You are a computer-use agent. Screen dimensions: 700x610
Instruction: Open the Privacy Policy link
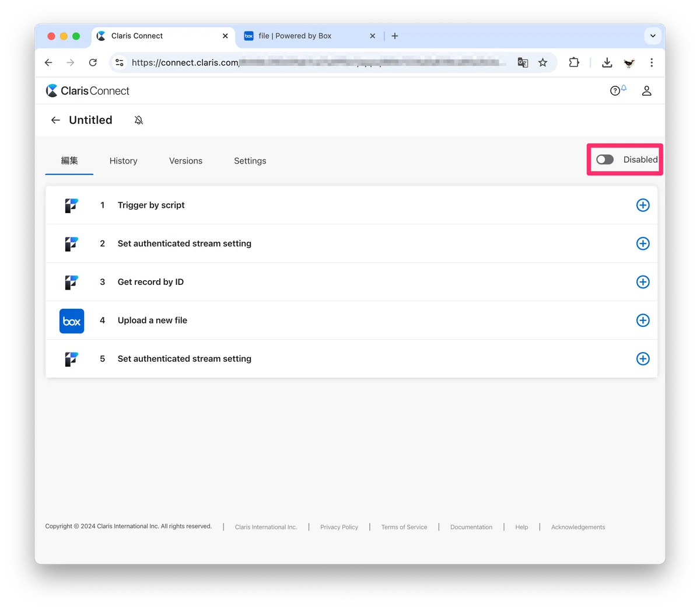339,527
